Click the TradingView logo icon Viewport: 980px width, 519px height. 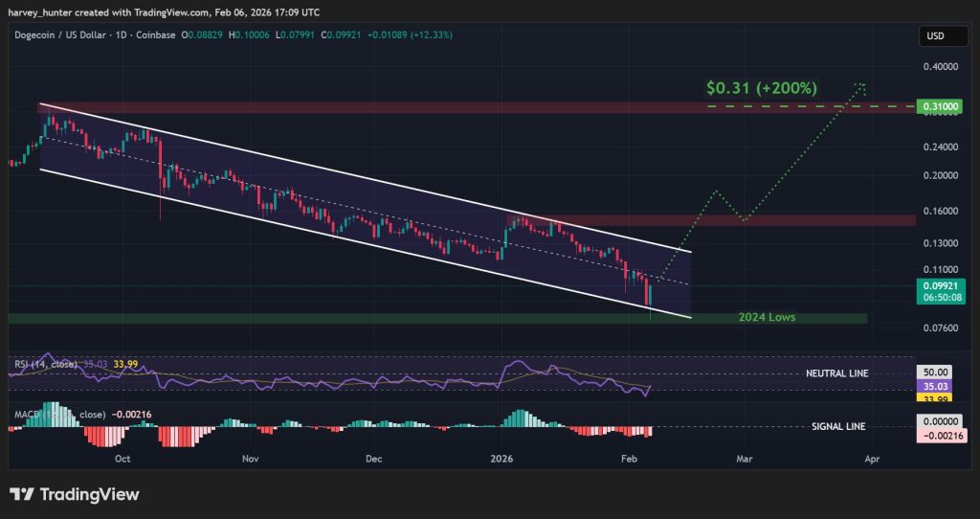(22, 494)
